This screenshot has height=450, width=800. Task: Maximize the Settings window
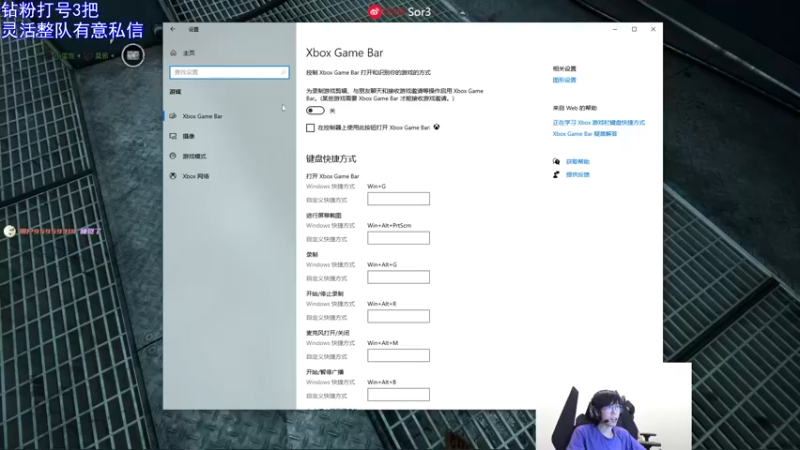point(634,29)
